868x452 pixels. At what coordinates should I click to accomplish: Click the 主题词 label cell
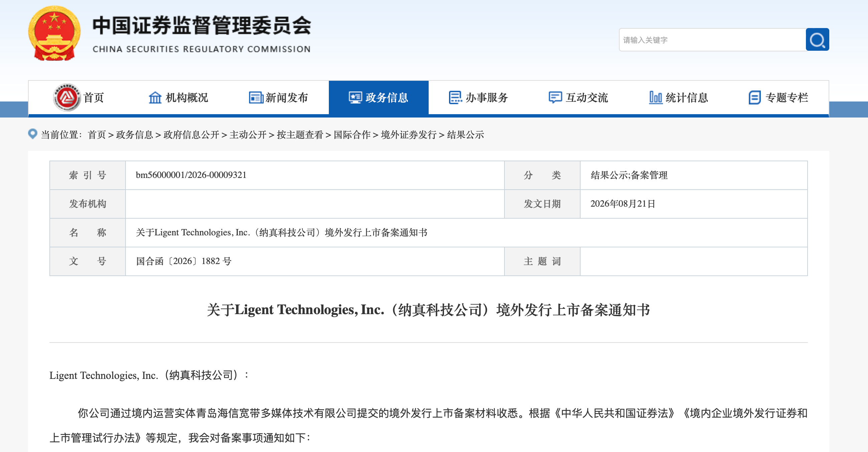point(542,261)
